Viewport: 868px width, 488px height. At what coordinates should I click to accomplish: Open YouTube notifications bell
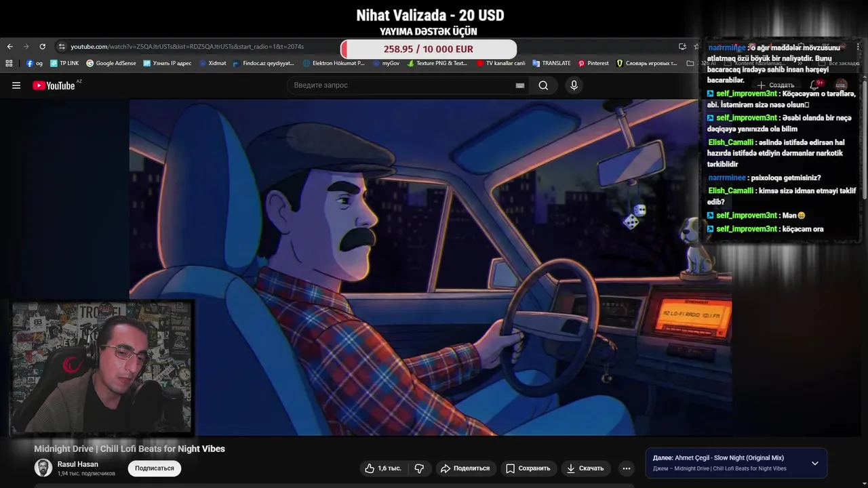coord(814,85)
